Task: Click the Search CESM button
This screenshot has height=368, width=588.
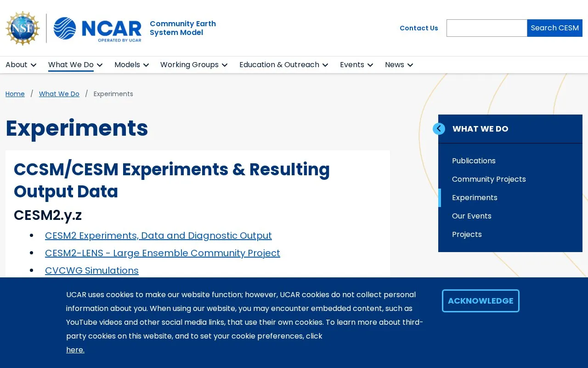Action: pos(554,28)
